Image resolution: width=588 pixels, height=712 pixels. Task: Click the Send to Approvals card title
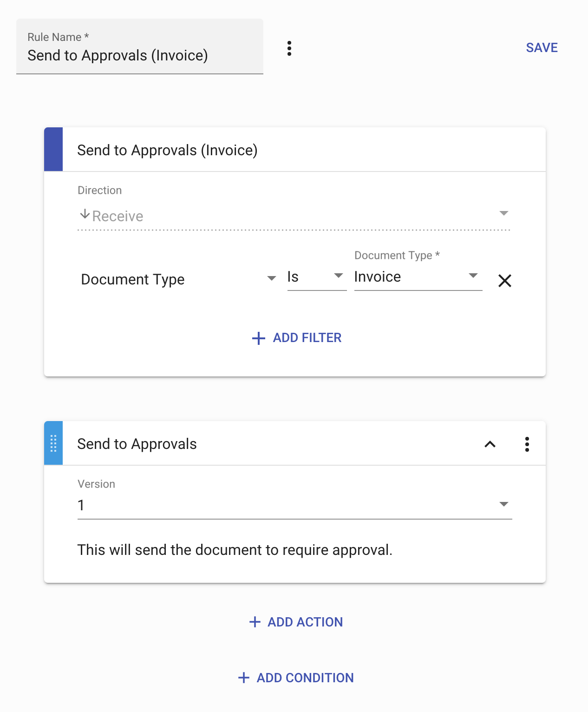[137, 444]
